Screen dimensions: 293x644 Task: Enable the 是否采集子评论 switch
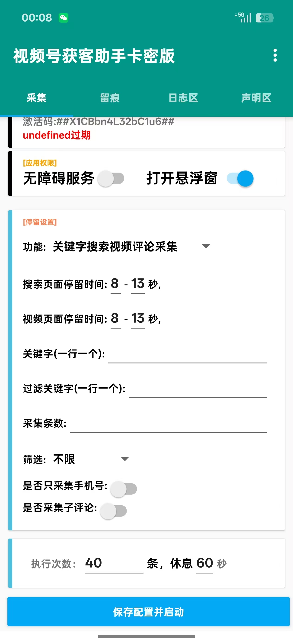113,511
